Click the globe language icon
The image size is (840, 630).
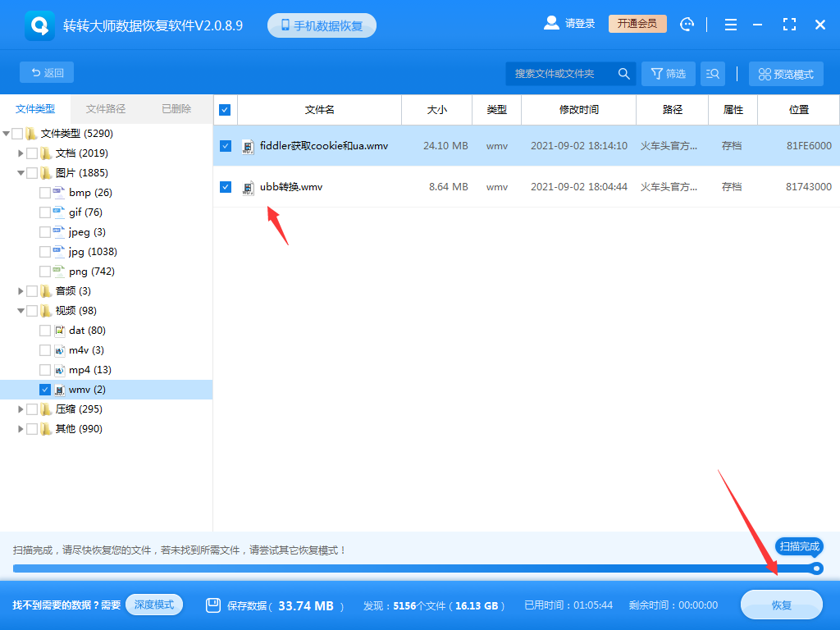pos(687,25)
